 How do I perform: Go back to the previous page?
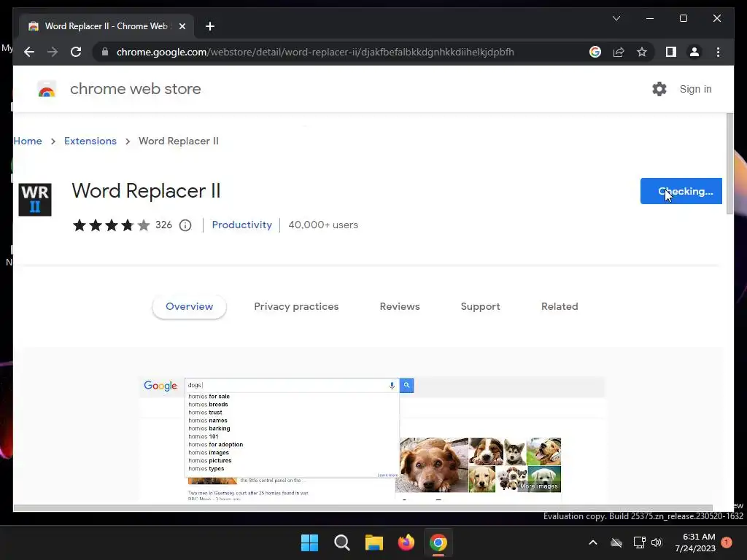pos(29,52)
